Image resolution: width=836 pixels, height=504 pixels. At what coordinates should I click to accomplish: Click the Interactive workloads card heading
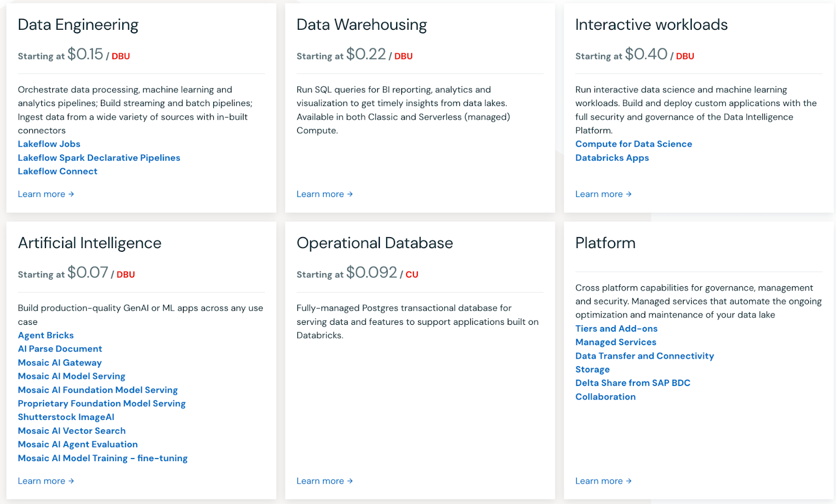tap(652, 25)
